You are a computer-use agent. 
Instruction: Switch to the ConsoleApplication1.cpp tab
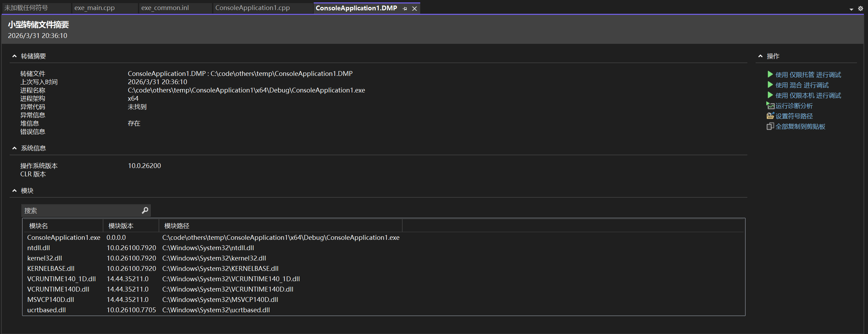(252, 8)
